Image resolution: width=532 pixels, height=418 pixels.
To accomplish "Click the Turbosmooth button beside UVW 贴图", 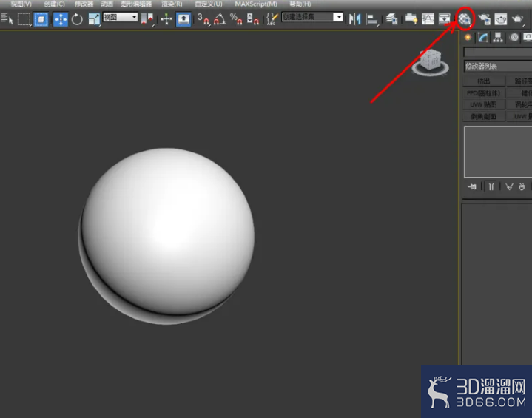I will pyautogui.click(x=519, y=104).
